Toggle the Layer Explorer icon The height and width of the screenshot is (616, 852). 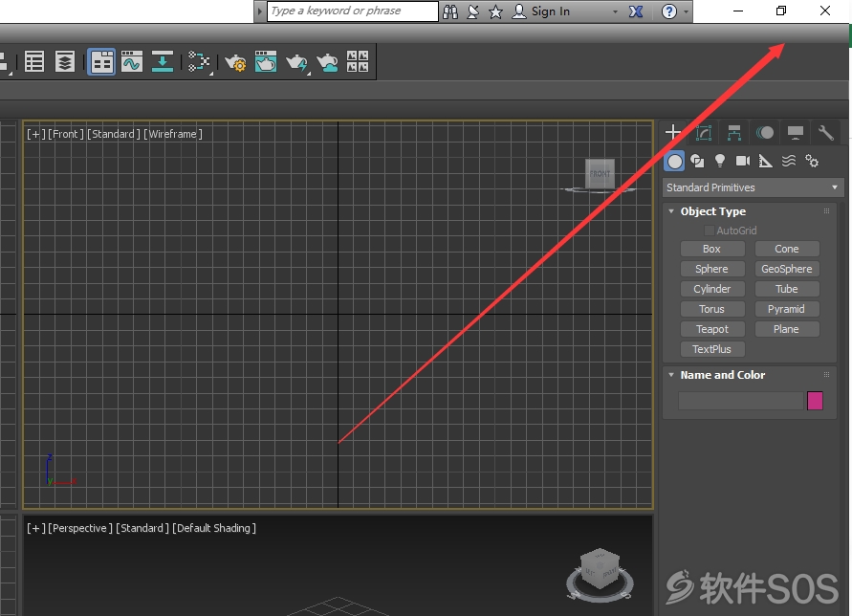pos(65,62)
